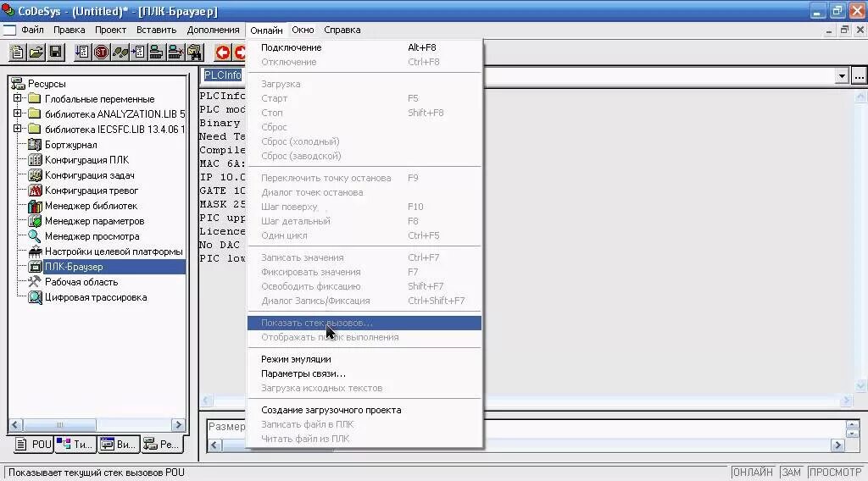Image resolution: width=868 pixels, height=481 pixels.
Task: Click the Менеджер параметров icon
Action: tap(35, 221)
